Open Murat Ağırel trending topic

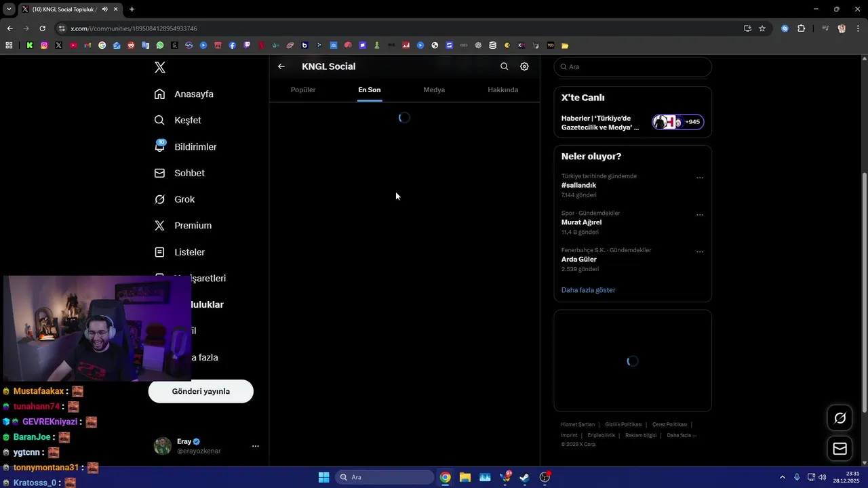tap(581, 222)
